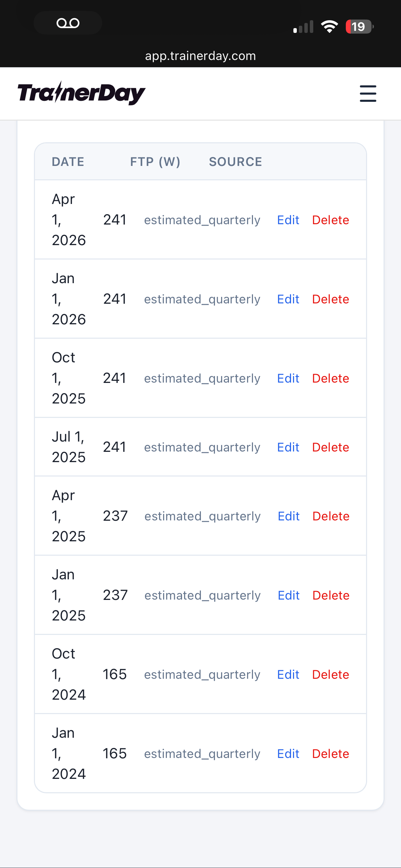This screenshot has height=868, width=401.
Task: Edit the Jan 1, 2026 FTP entry
Action: [x=288, y=299]
